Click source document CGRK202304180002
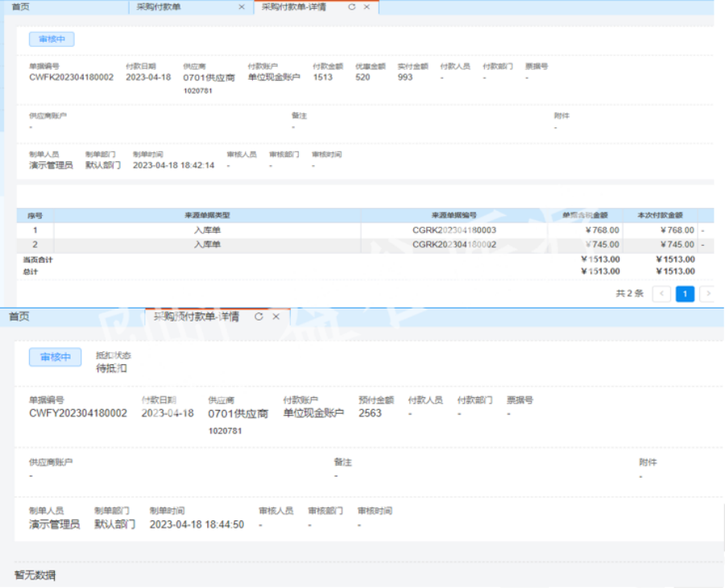Image resolution: width=725 pixels, height=588 pixels. 454,245
